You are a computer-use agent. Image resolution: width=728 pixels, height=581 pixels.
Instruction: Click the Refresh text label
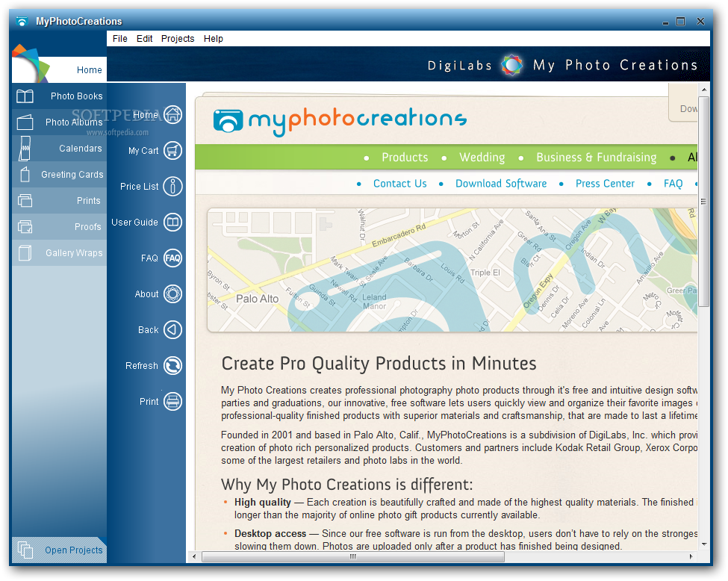pyautogui.click(x=142, y=365)
